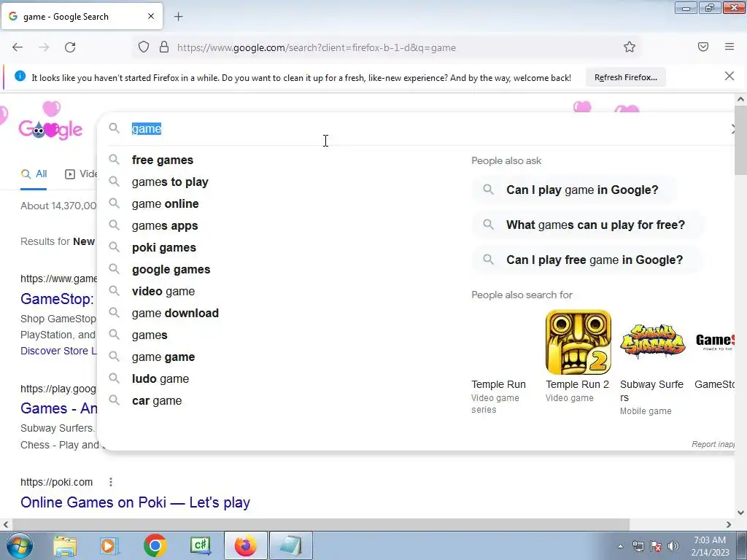Screen dimensions: 747x560
Task: Open Windows Explorer from the taskbar
Action: pyautogui.click(x=65, y=545)
